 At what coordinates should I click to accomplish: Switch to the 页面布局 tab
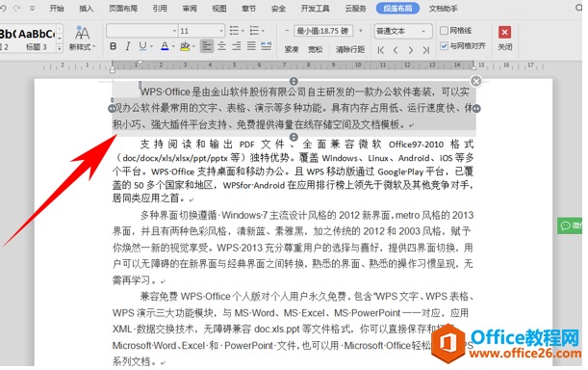pos(123,9)
